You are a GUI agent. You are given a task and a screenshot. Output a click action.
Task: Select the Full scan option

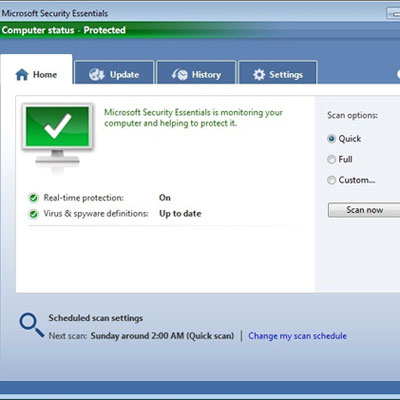[331, 159]
